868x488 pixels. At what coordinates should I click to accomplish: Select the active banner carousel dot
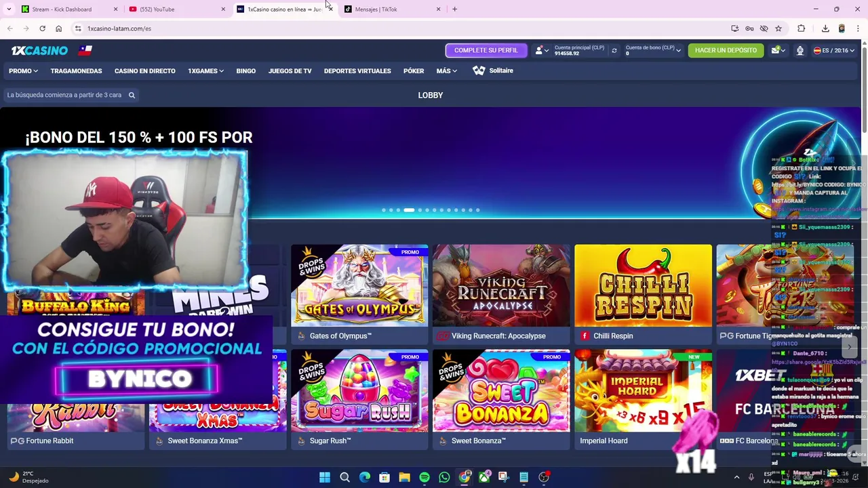[x=409, y=210]
